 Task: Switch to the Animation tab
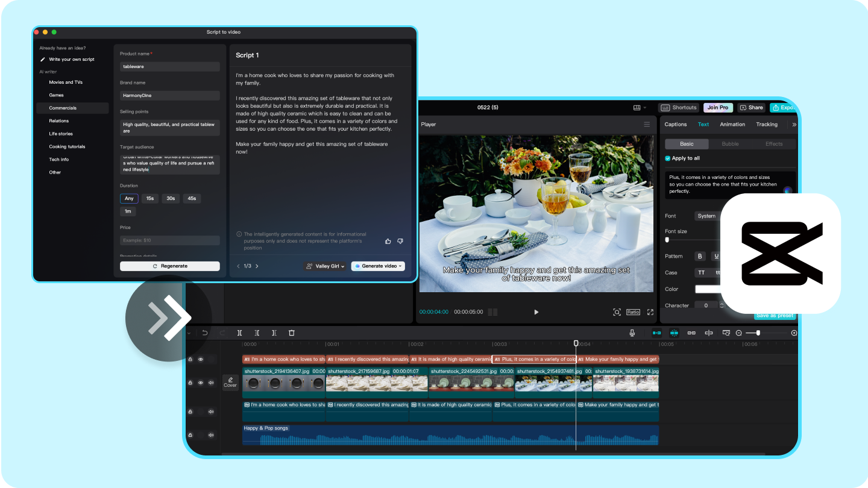[732, 124]
